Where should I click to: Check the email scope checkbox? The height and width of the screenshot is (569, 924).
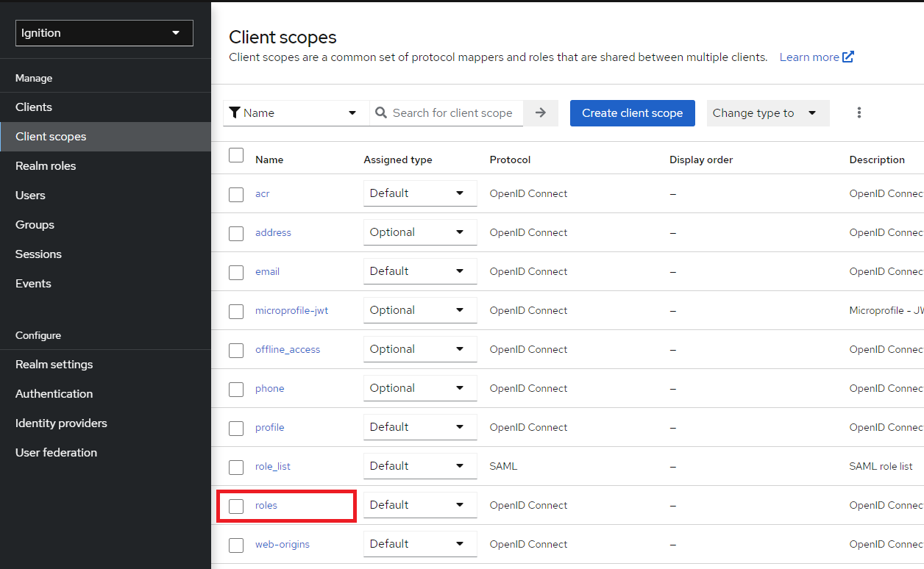pyautogui.click(x=236, y=272)
